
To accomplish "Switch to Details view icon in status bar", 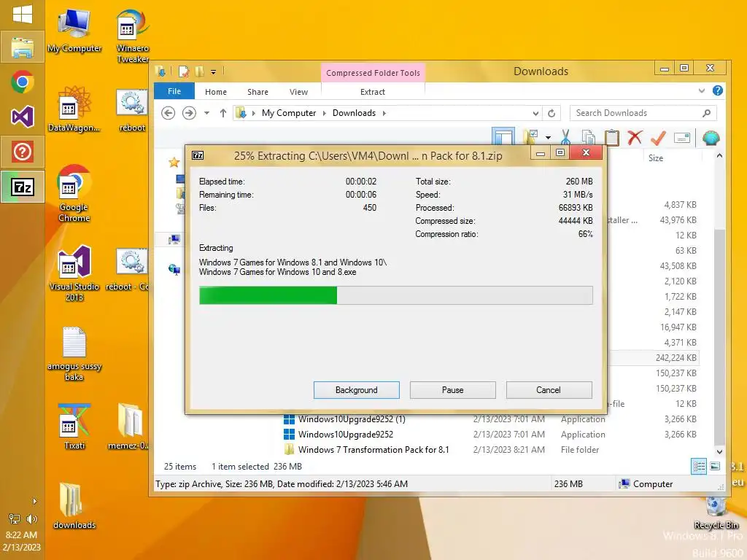I will point(698,466).
